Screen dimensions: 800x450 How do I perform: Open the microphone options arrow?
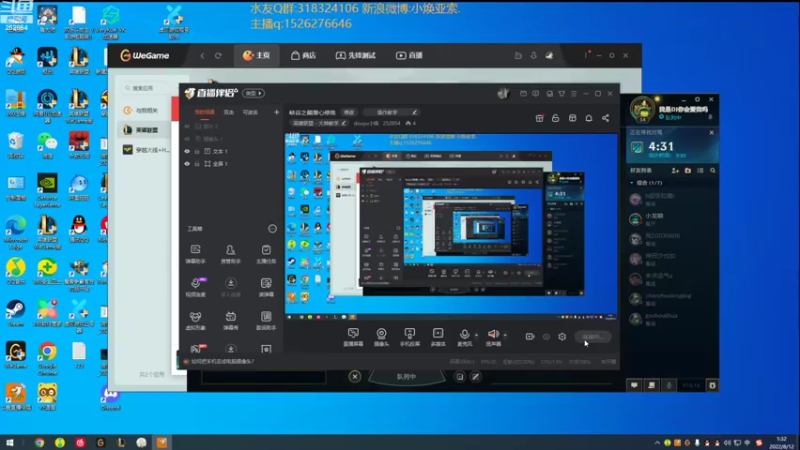pyautogui.click(x=476, y=335)
